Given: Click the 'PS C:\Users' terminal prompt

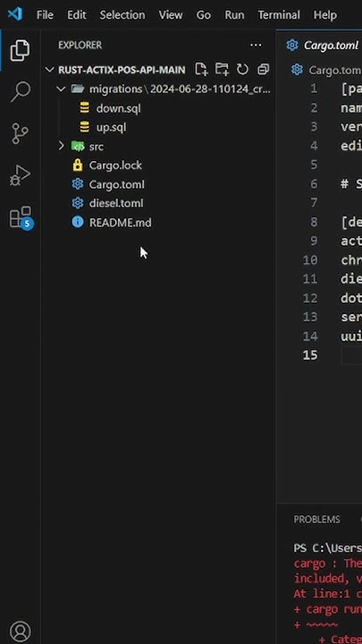Looking at the screenshot, I should point(327,548).
